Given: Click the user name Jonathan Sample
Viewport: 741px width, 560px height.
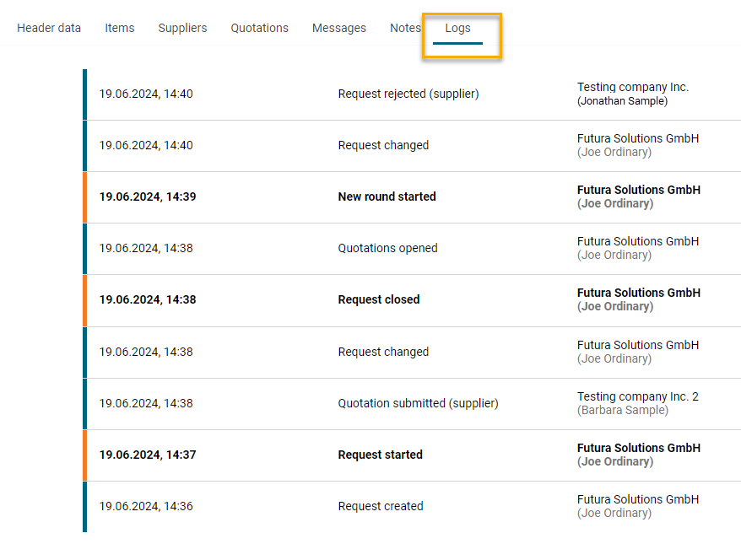Looking at the screenshot, I should 622,101.
